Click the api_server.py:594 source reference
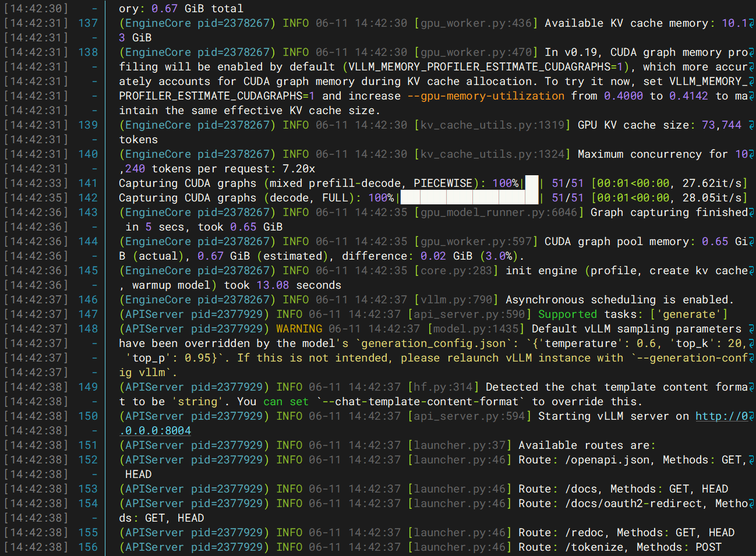Image resolution: width=756 pixels, height=556 pixels. pos(469,416)
